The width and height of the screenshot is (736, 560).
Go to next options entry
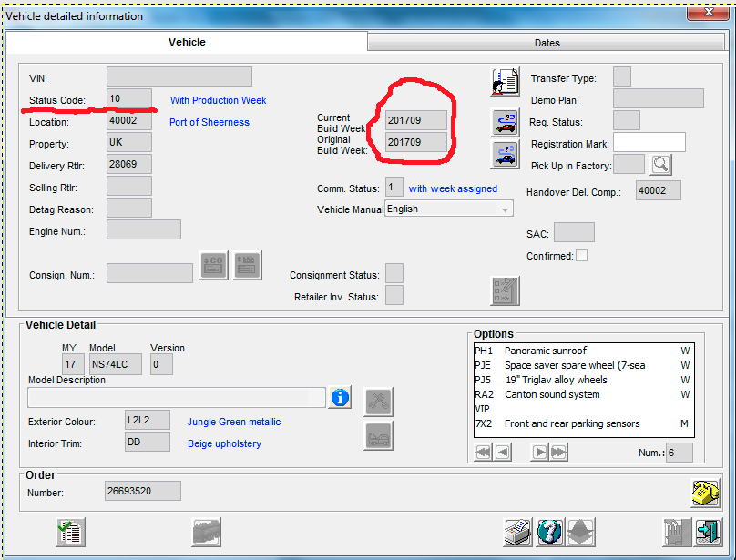[x=539, y=453]
